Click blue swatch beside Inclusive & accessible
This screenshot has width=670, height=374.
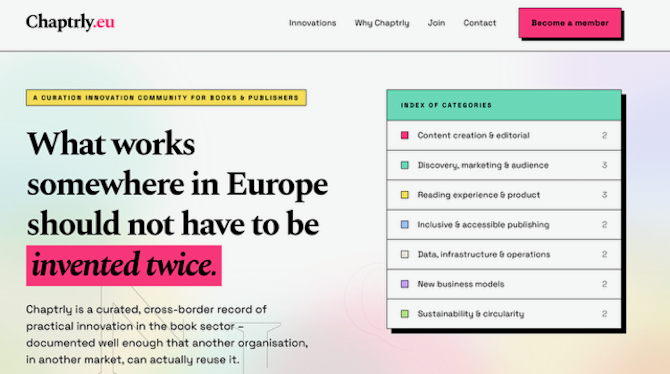click(405, 224)
